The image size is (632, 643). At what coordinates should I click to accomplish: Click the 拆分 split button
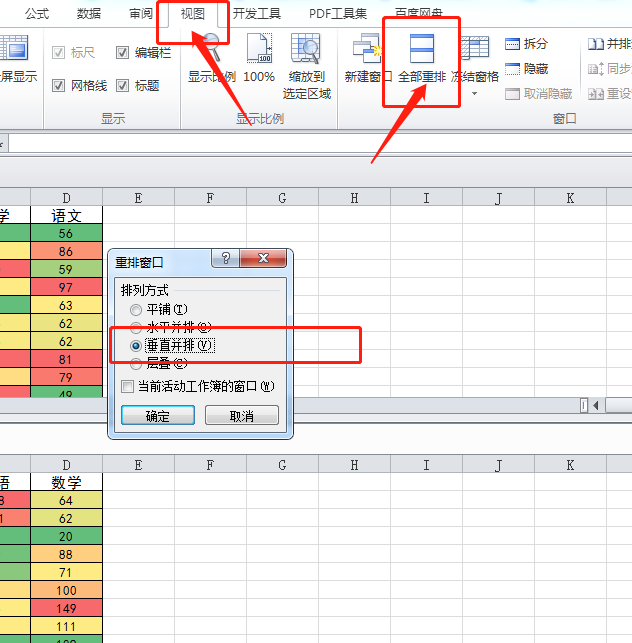(x=527, y=43)
